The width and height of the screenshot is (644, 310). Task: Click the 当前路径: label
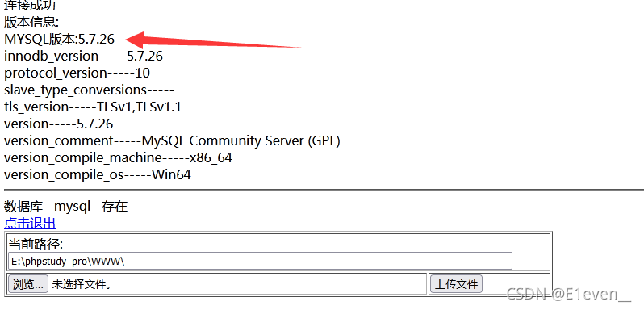pyautogui.click(x=36, y=245)
